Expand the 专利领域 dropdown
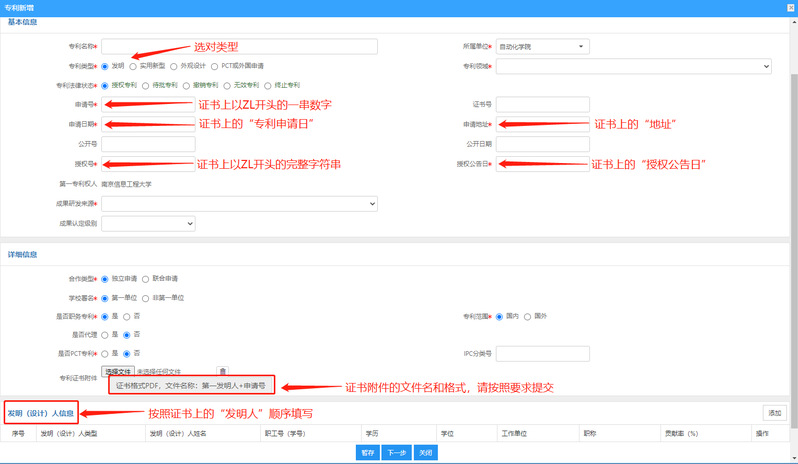Screen dimensions: 798x464 [633, 66]
